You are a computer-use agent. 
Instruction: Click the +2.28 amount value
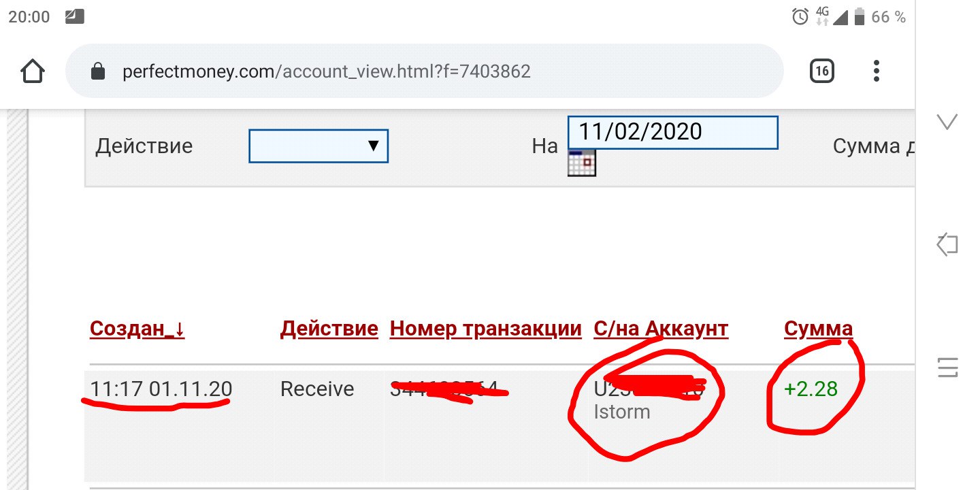coord(811,389)
